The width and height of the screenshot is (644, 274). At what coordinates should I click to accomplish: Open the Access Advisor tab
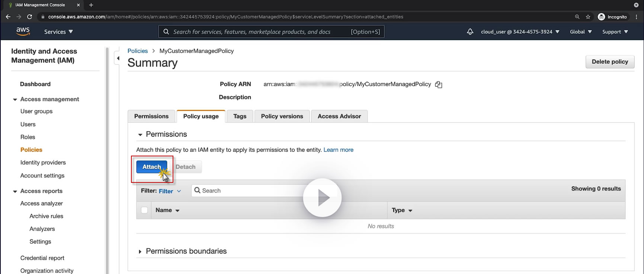click(x=339, y=116)
